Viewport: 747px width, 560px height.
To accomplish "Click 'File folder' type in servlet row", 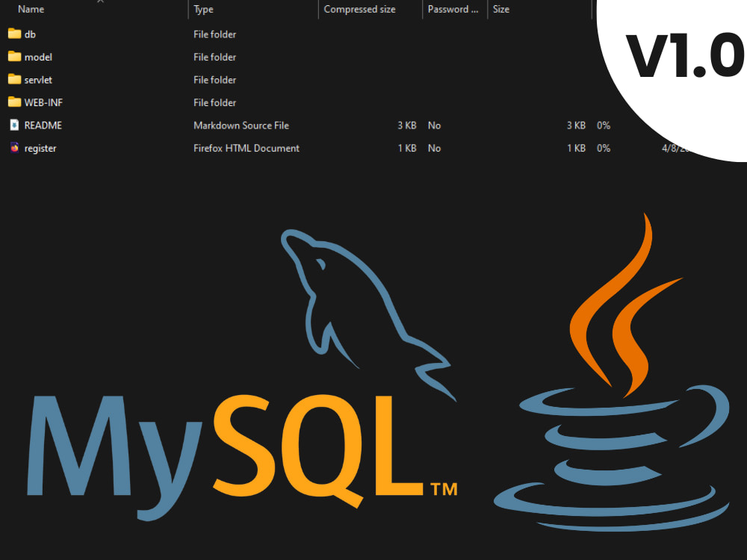I will tap(215, 80).
